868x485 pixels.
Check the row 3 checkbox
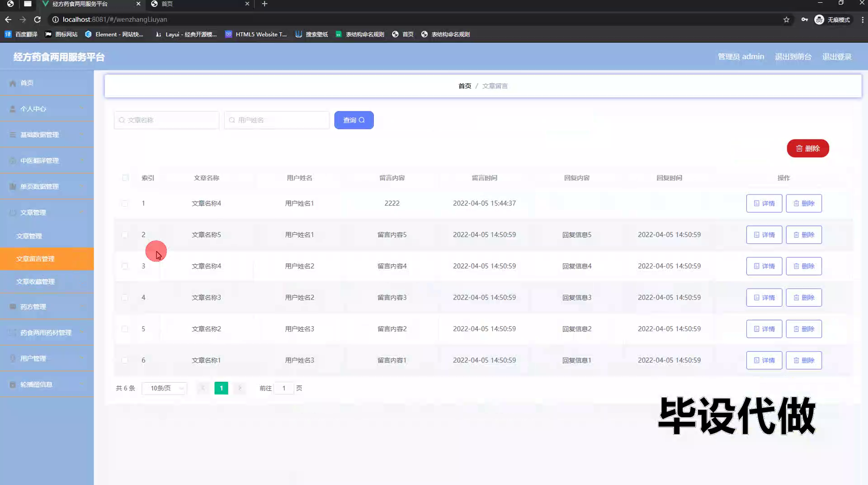tap(125, 266)
